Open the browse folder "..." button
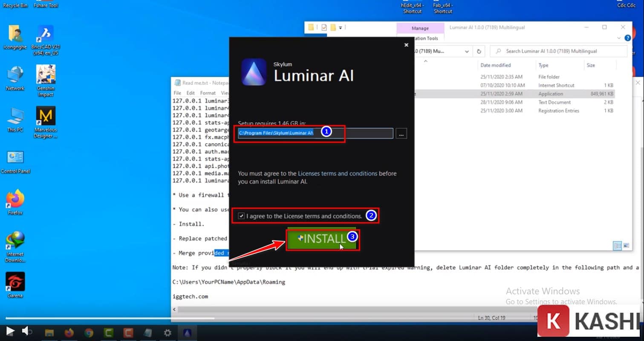The width and height of the screenshot is (644, 341). pyautogui.click(x=401, y=133)
